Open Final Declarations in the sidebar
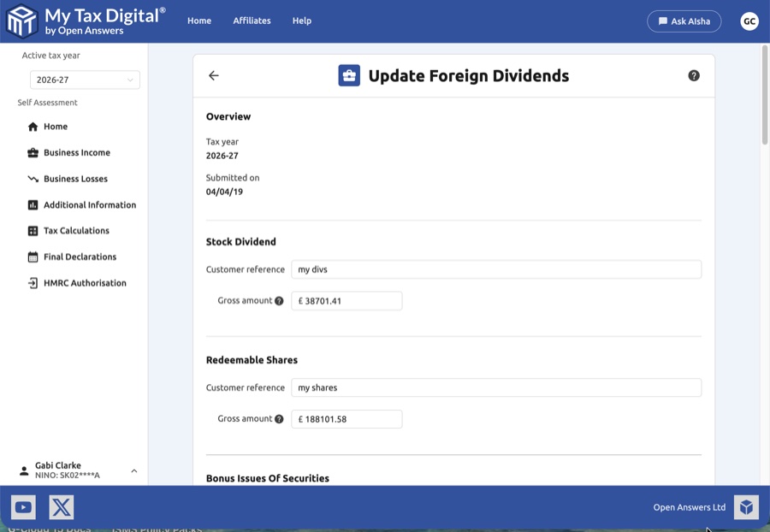 coord(80,257)
